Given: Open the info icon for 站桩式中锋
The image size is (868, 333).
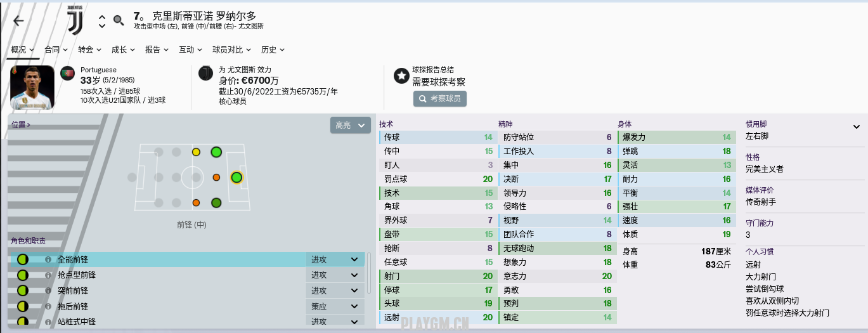Looking at the screenshot, I should (48, 322).
